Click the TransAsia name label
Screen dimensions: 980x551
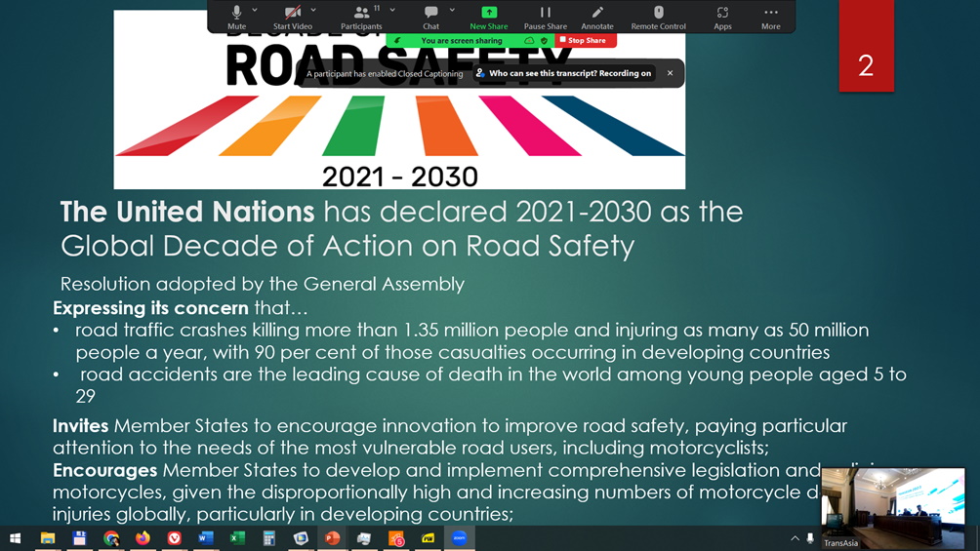coord(840,543)
